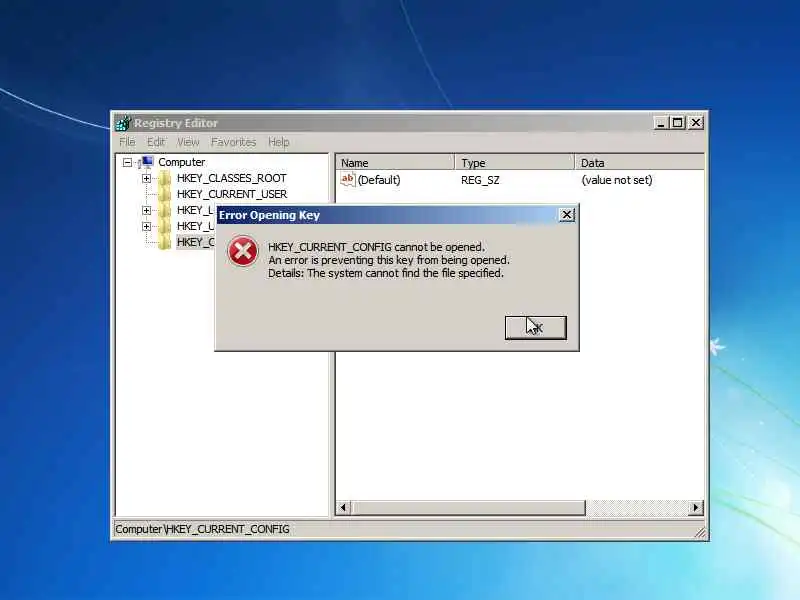Click the horizontal scrollbar thumb
This screenshot has height=600, width=800.
point(468,507)
